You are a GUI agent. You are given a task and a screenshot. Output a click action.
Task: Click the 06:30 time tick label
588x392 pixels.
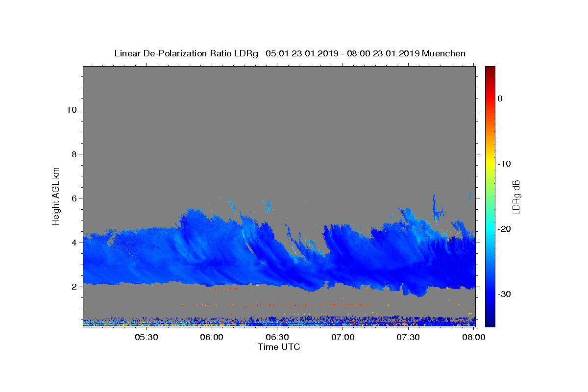(x=277, y=338)
